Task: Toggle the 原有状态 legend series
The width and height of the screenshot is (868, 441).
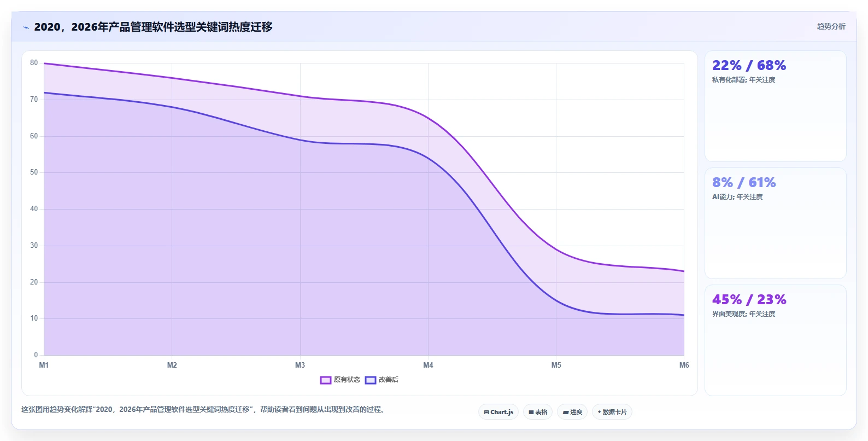Action: click(340, 380)
